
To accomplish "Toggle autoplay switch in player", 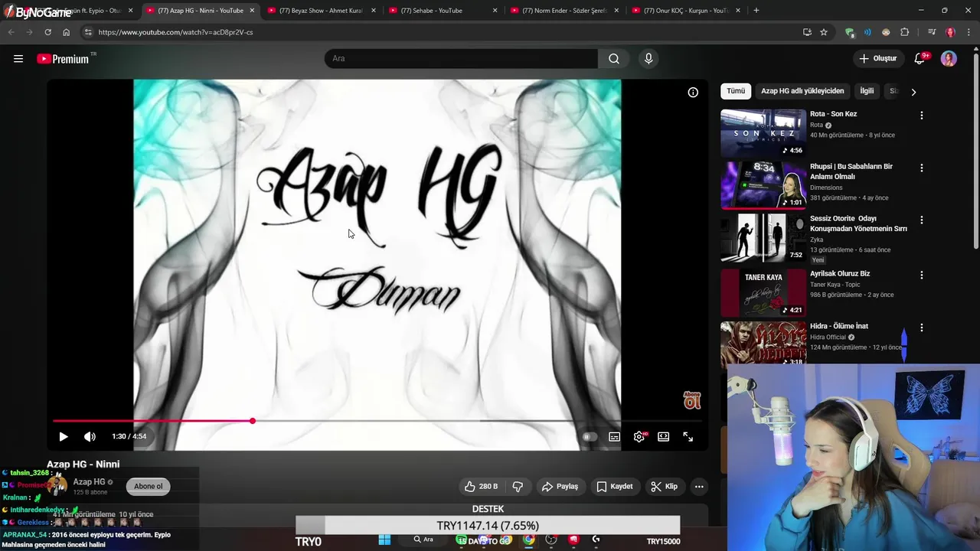I will coord(589,436).
